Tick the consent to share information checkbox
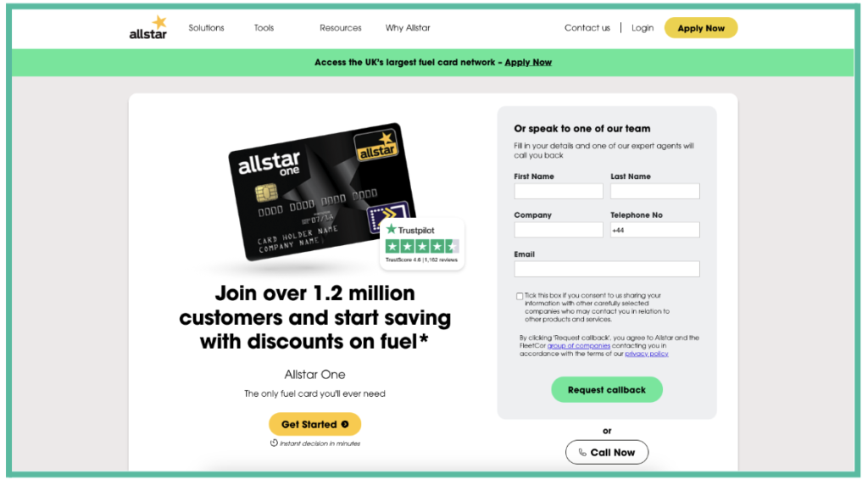This screenshot has width=868, height=480. pyautogui.click(x=520, y=296)
